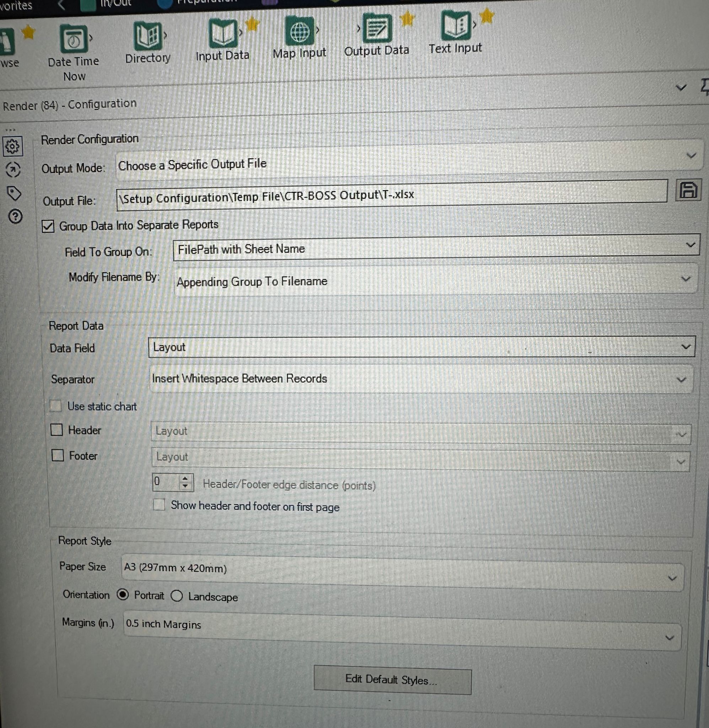Select the Directory tool icon

pos(148,36)
